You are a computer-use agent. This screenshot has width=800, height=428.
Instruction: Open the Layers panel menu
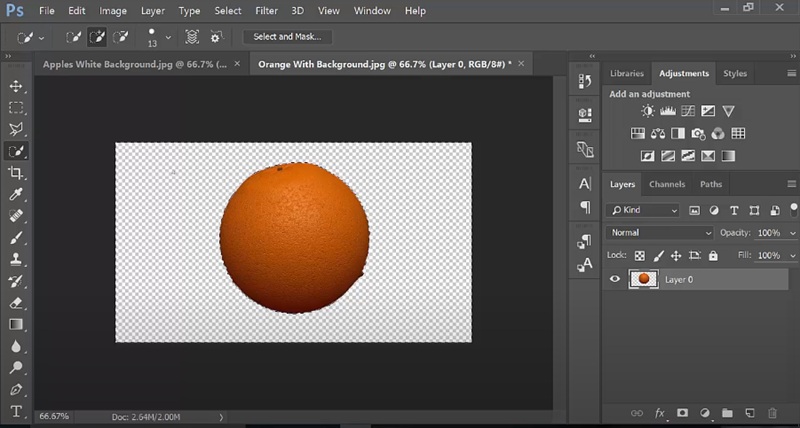(x=791, y=184)
